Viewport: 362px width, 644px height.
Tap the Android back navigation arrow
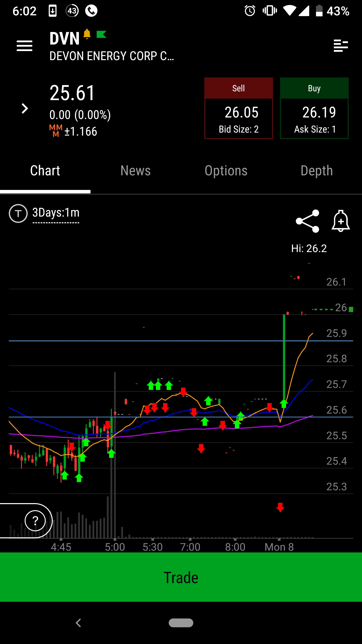78,623
